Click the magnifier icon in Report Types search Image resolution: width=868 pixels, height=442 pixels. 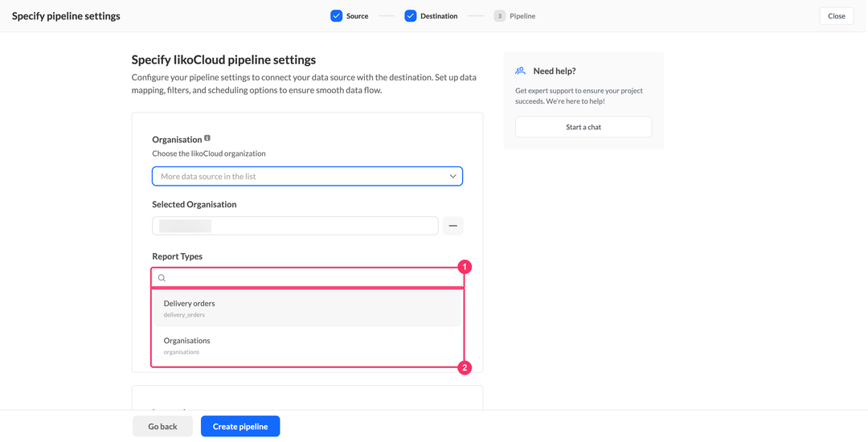(162, 278)
